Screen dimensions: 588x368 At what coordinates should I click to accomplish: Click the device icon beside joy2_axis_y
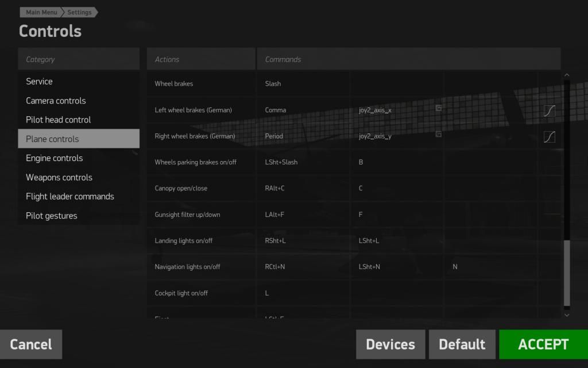tap(438, 135)
